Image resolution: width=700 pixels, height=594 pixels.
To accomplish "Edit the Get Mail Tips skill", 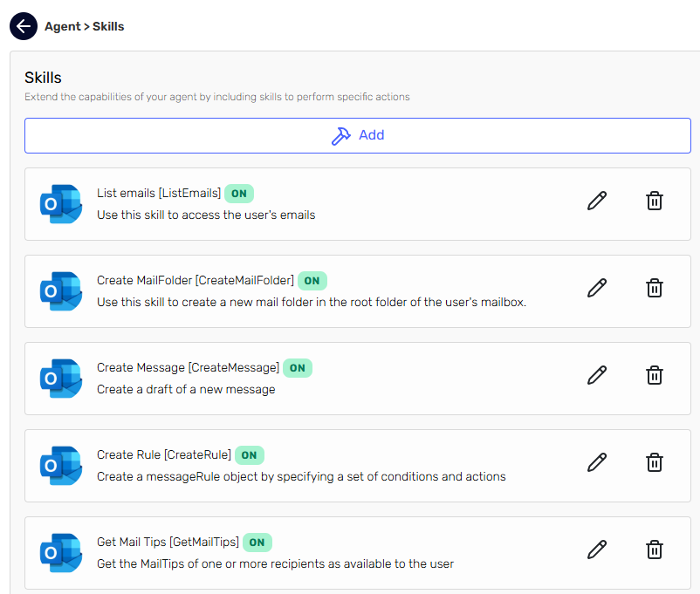I will coord(597,550).
